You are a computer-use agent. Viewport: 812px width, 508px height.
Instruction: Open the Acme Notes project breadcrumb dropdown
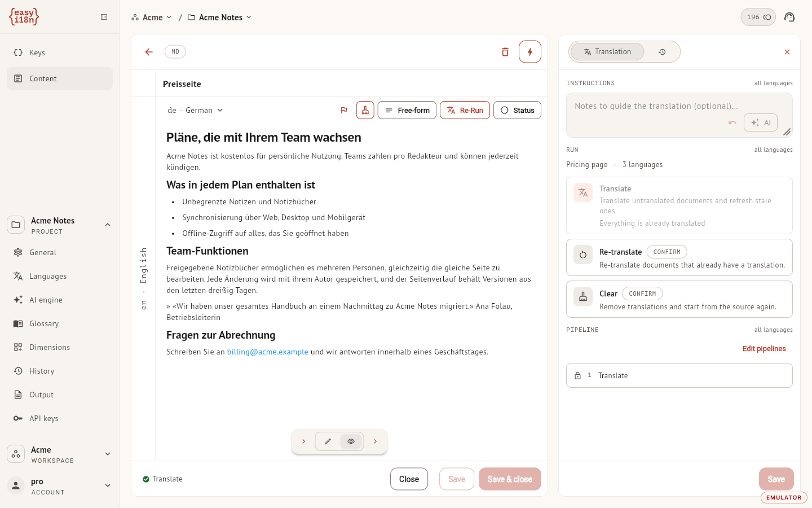tap(220, 17)
